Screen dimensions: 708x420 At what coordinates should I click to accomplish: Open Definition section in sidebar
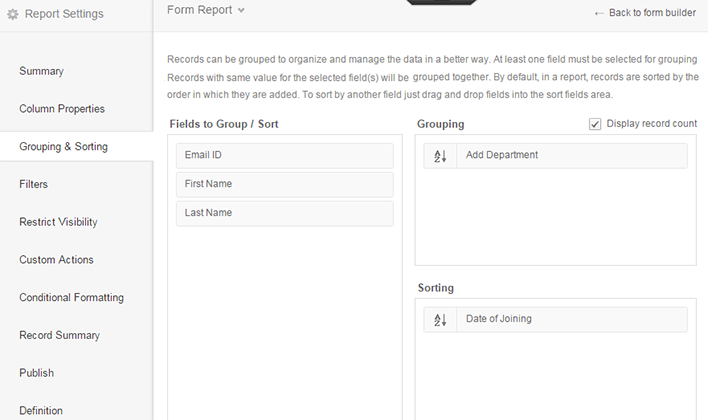[x=41, y=410]
